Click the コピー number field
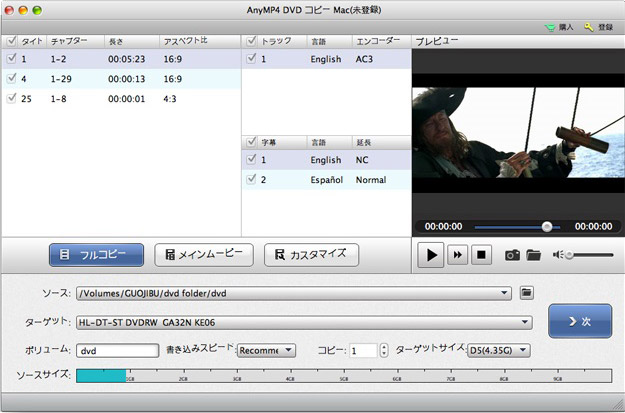This screenshot has height=413, width=625. point(363,351)
